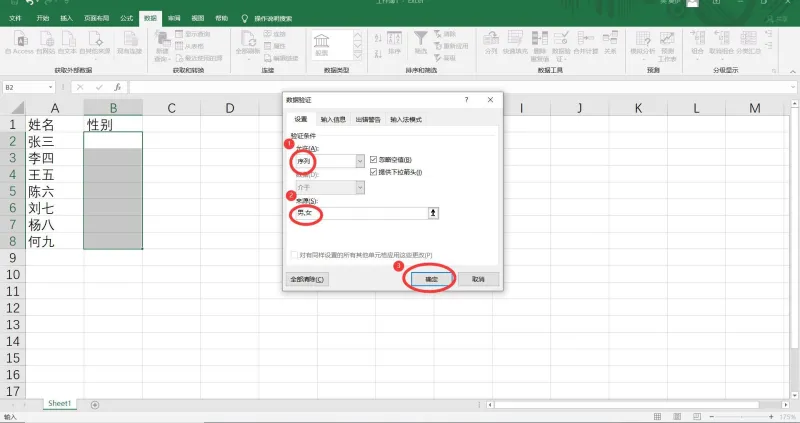
Task: Expand the data types gallery arrow
Action: click(358, 56)
